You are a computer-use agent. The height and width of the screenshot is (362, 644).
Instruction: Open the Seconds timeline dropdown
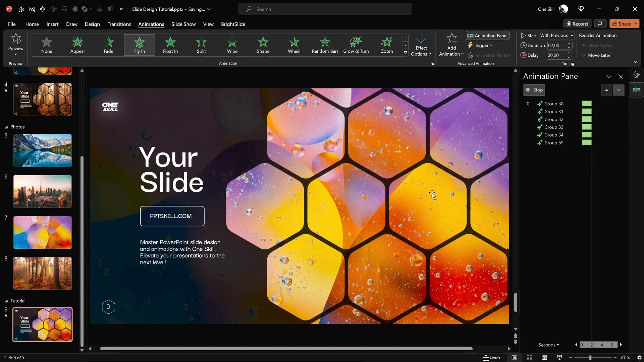[x=549, y=345]
